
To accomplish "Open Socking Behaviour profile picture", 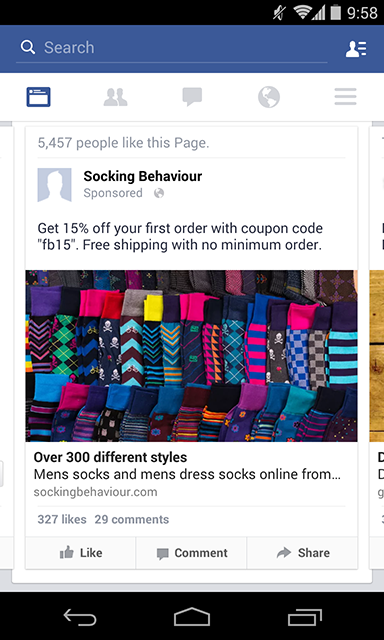I will click(54, 185).
